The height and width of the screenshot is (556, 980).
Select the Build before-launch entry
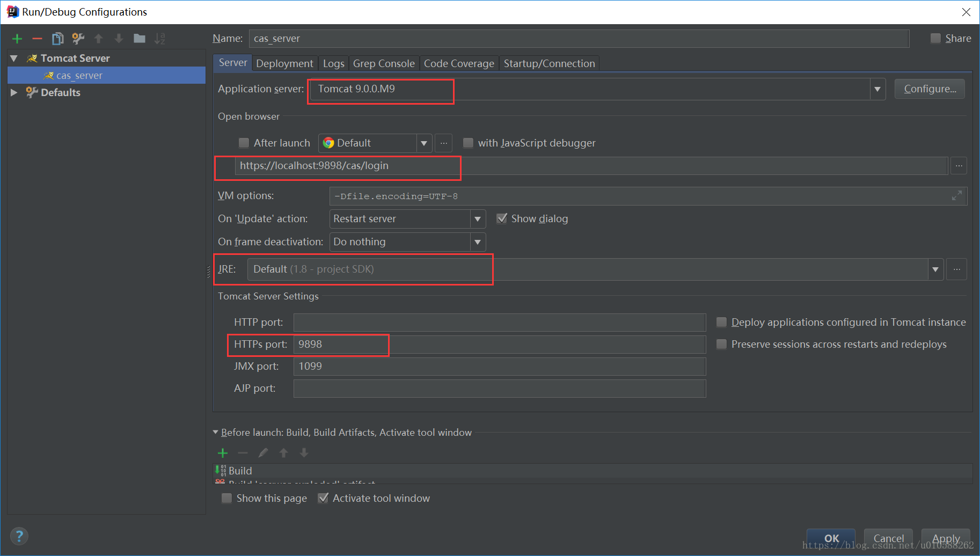pos(593,471)
